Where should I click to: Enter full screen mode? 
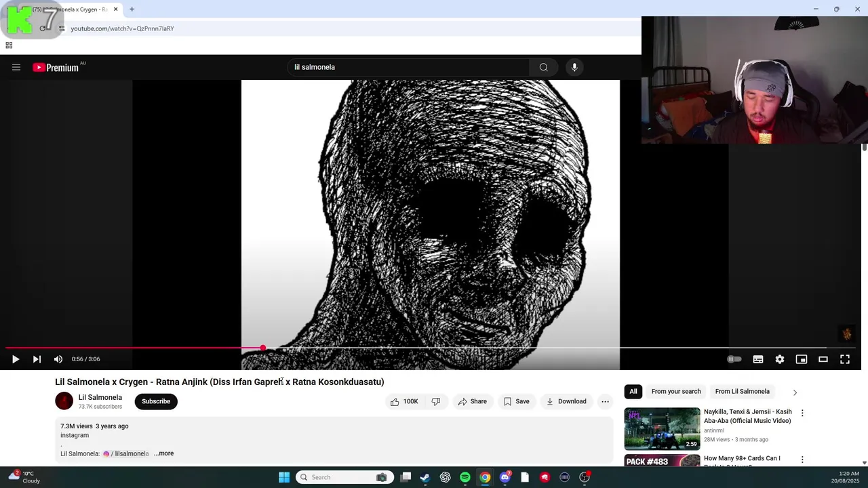(845, 359)
